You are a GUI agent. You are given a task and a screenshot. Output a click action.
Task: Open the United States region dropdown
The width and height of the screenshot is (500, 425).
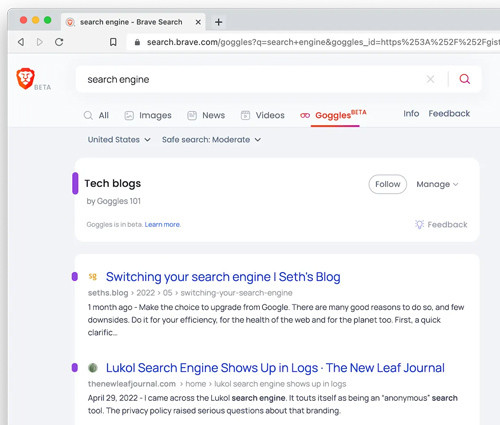click(x=119, y=140)
